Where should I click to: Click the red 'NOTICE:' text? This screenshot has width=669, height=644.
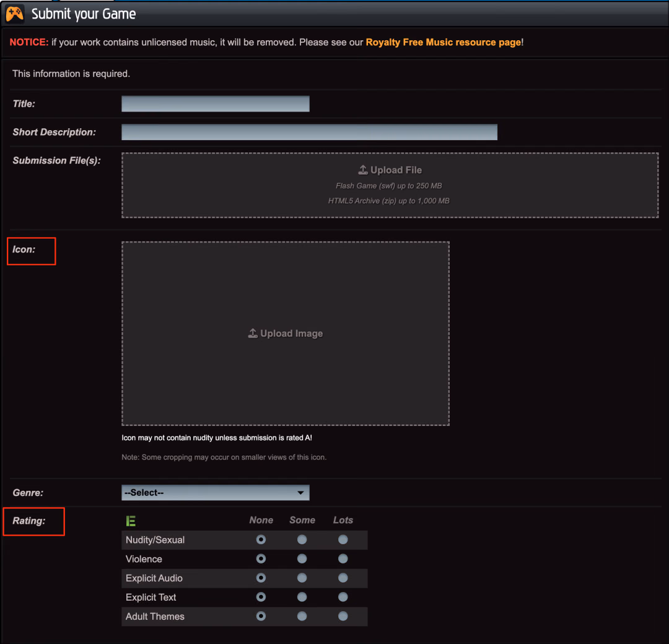(29, 42)
